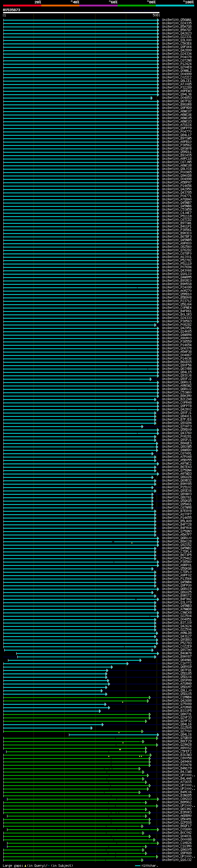Select the AV535873 query name
The width and height of the screenshot is (197, 868).
coord(11,10)
